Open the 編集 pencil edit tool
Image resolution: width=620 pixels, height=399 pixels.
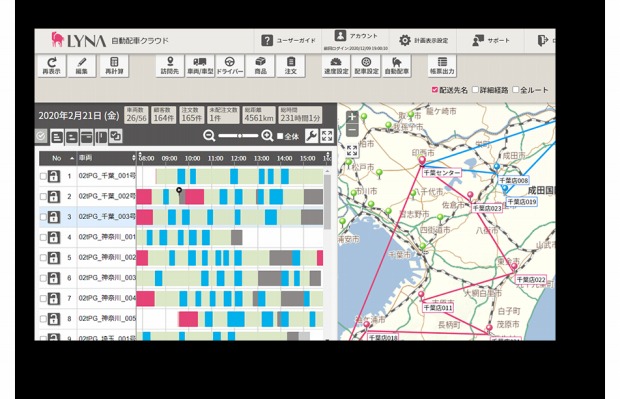tap(81, 66)
